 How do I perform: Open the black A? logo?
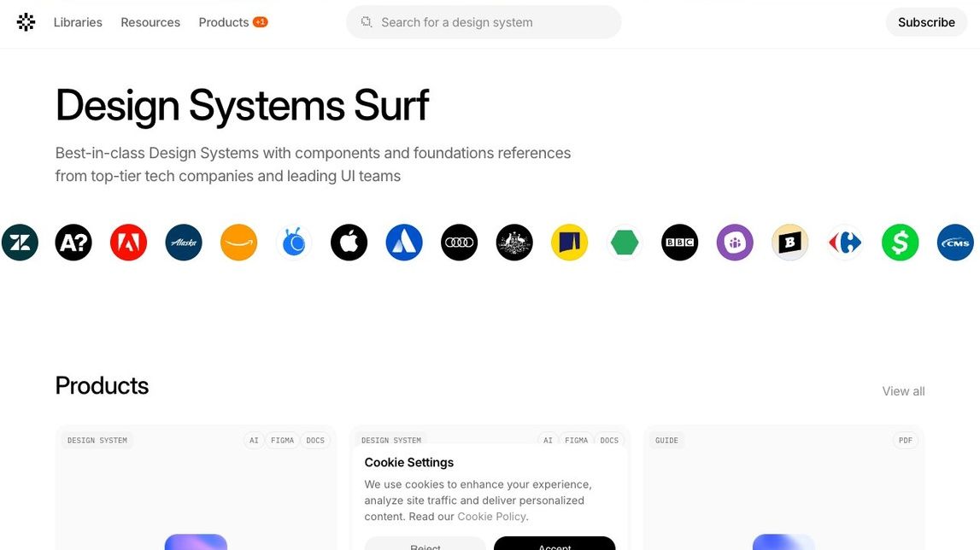73,243
